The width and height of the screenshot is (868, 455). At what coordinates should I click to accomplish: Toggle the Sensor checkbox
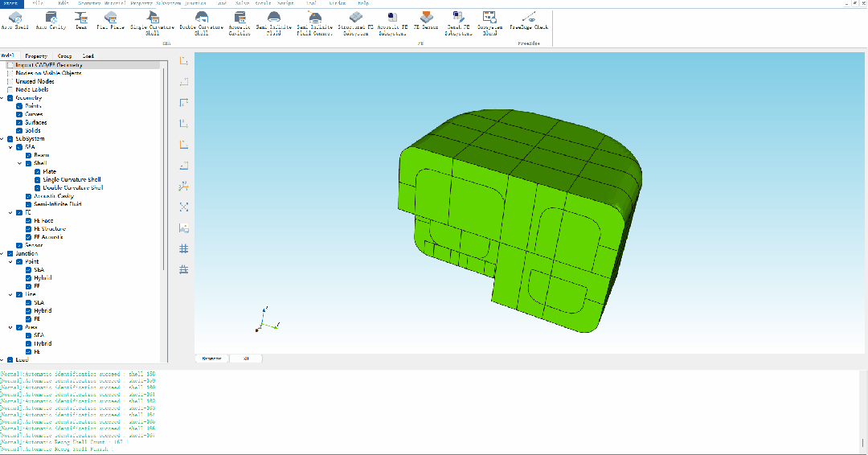point(19,245)
